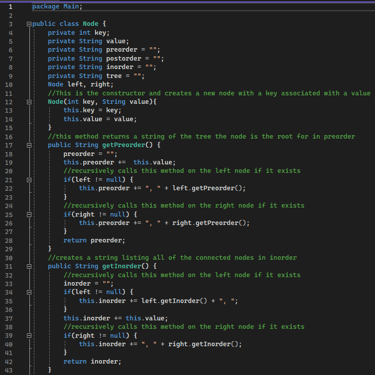Image resolution: width=375 pixels, height=375 pixels.
Task: Collapse the getPreorder method block
Action: (x=29, y=145)
